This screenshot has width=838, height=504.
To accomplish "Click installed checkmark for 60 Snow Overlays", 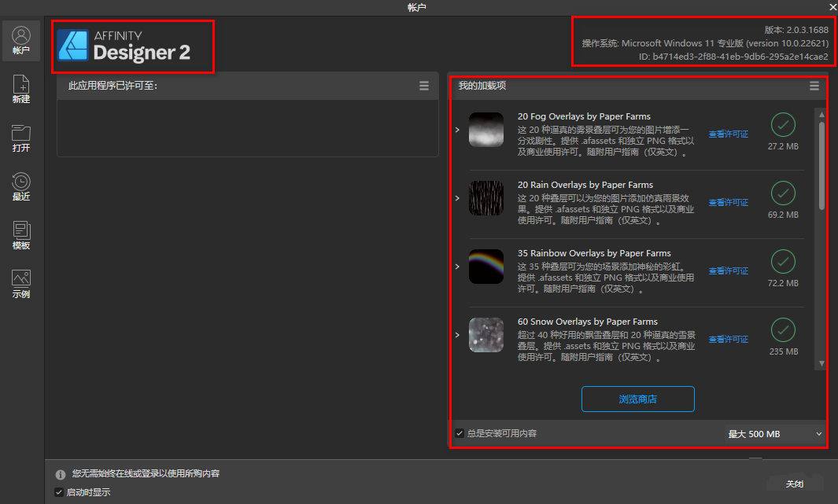I will (783, 330).
